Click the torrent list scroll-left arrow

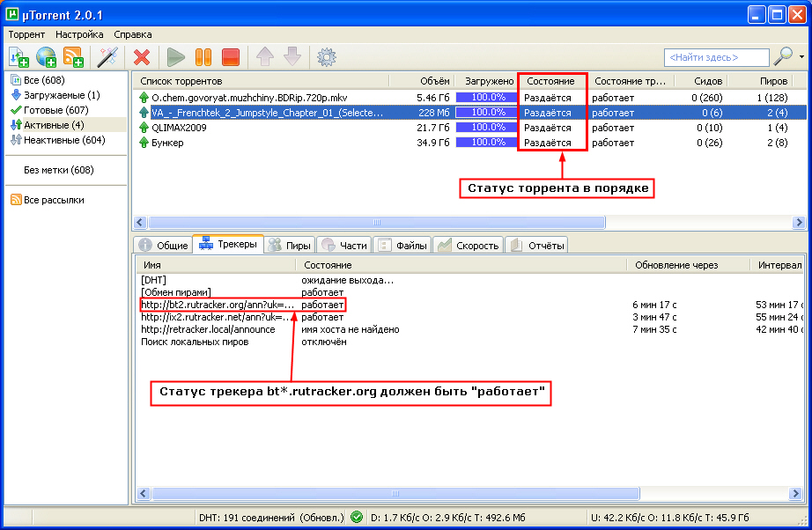point(140,223)
